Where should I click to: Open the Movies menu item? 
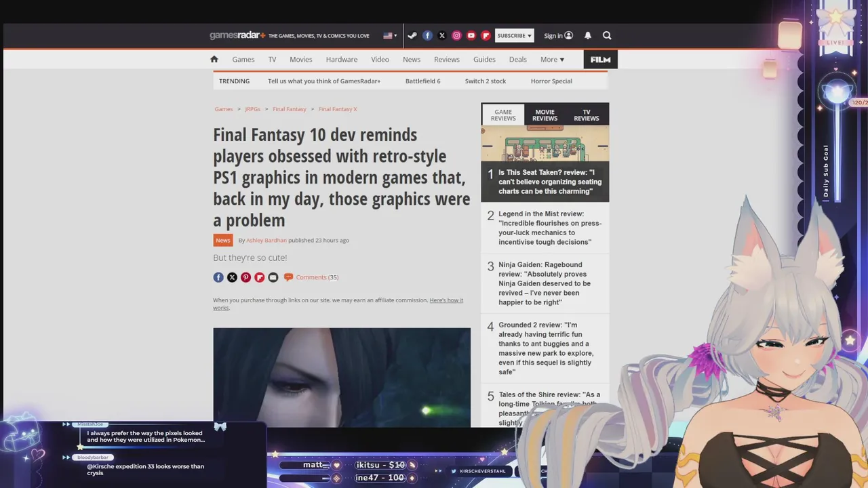pyautogui.click(x=301, y=59)
